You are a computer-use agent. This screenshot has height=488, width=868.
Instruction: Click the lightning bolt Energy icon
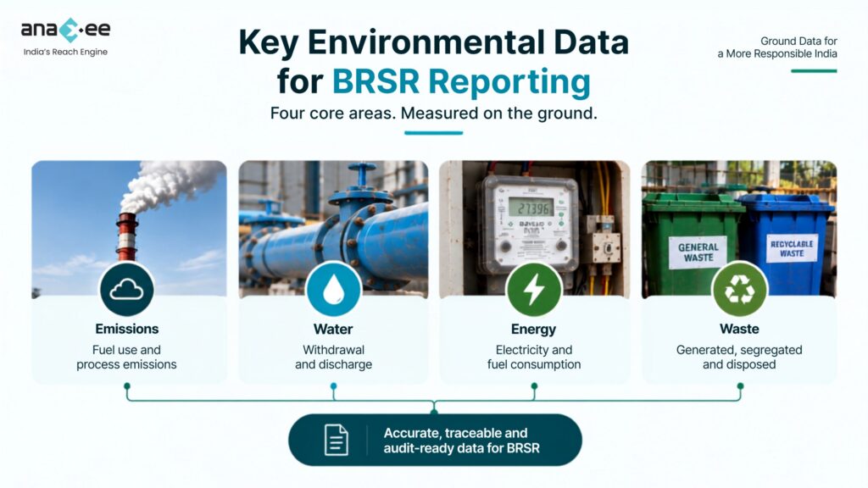click(534, 290)
